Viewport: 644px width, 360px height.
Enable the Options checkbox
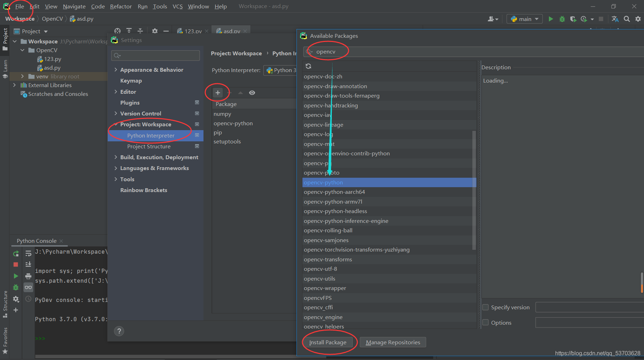486,322
